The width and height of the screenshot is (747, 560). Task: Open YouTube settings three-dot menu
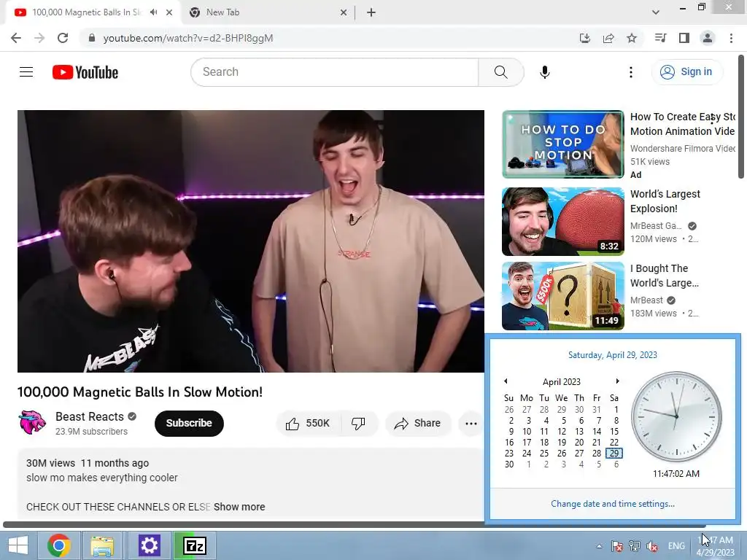[x=631, y=72]
